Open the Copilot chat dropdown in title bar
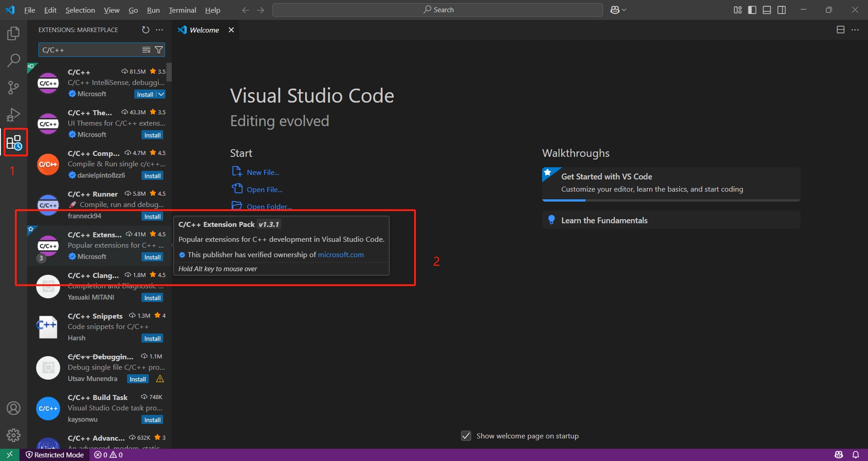This screenshot has width=868, height=461. (x=618, y=10)
